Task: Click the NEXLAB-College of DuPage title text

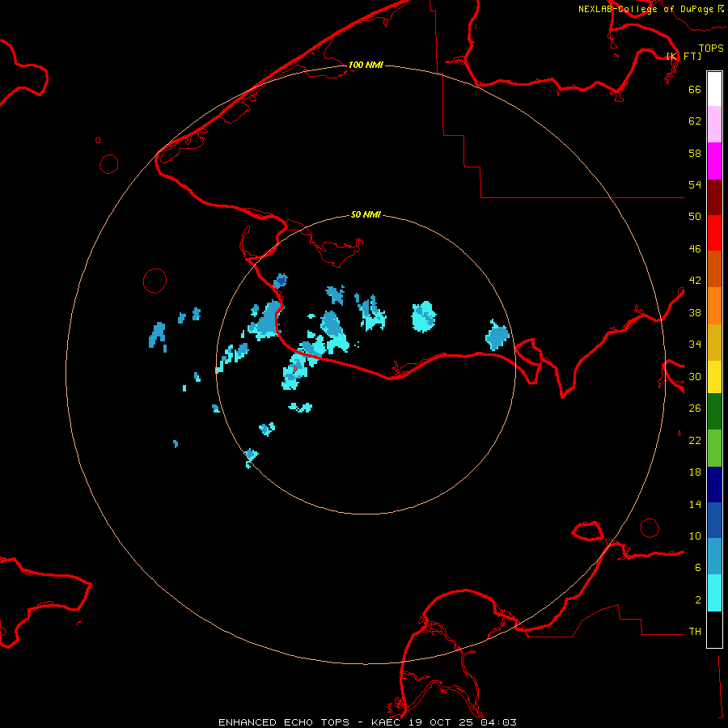Action: 651,9
